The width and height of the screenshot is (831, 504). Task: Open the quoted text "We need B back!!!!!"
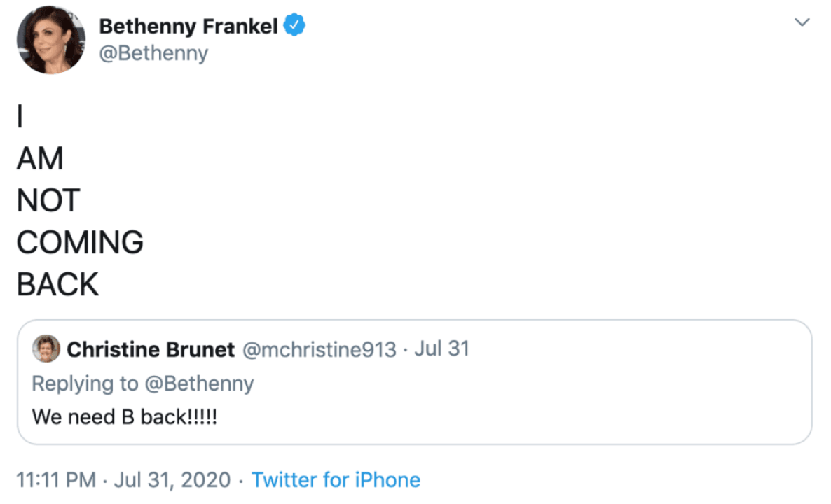click(x=125, y=417)
